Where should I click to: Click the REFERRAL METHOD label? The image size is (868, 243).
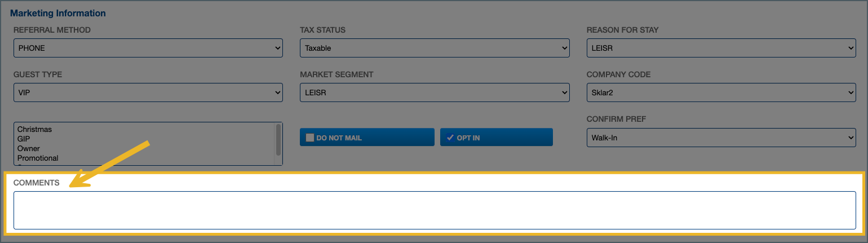coord(52,30)
